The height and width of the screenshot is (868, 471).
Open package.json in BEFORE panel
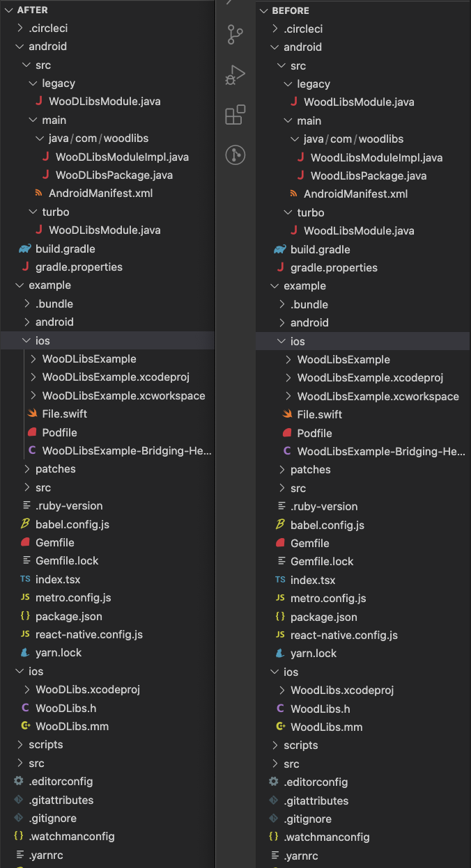pyautogui.click(x=324, y=617)
